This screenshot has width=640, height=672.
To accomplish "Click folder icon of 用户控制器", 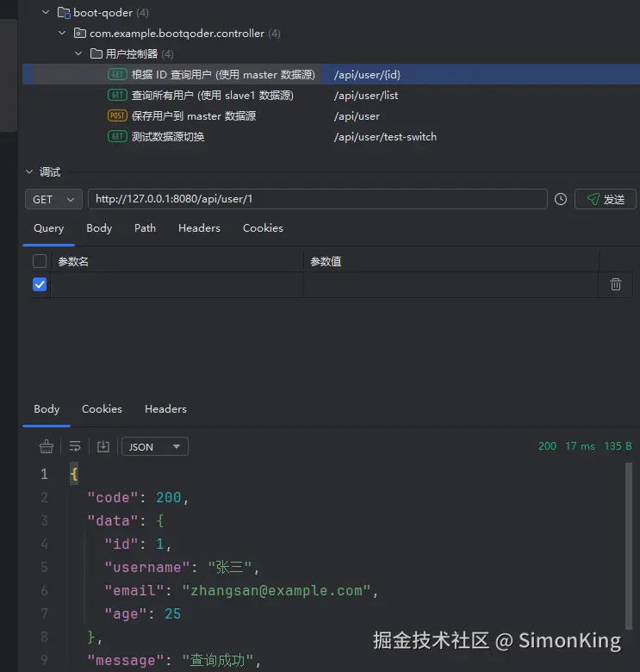I will (x=96, y=54).
